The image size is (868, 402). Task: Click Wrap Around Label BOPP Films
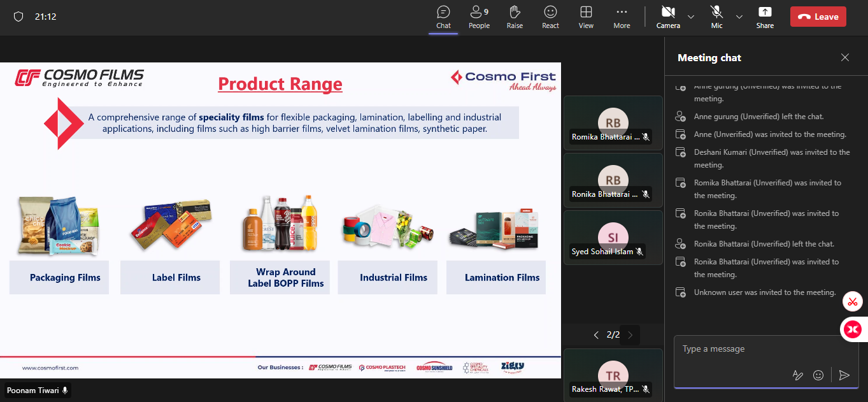pos(286,277)
